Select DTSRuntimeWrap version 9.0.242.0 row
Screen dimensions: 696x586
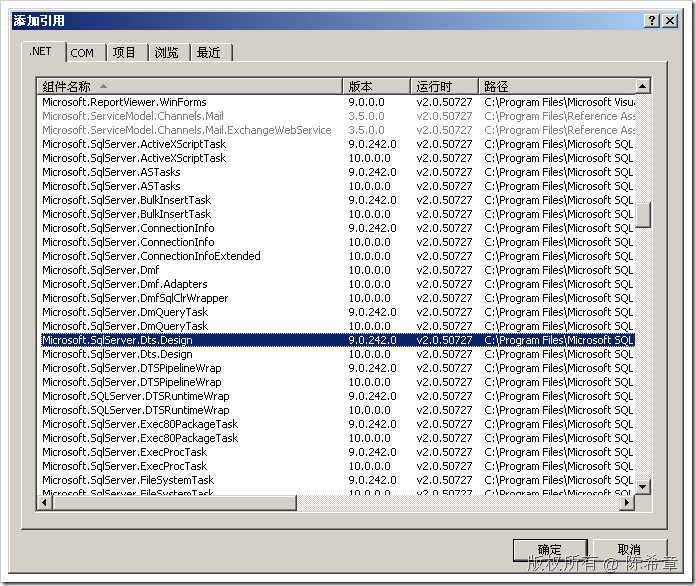(337, 396)
